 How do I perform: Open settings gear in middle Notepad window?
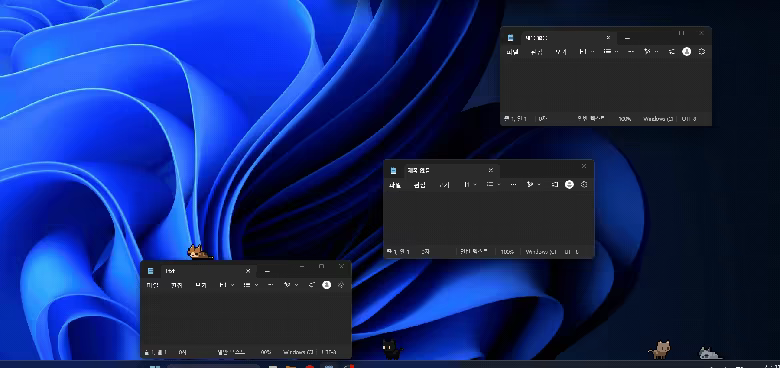click(585, 184)
